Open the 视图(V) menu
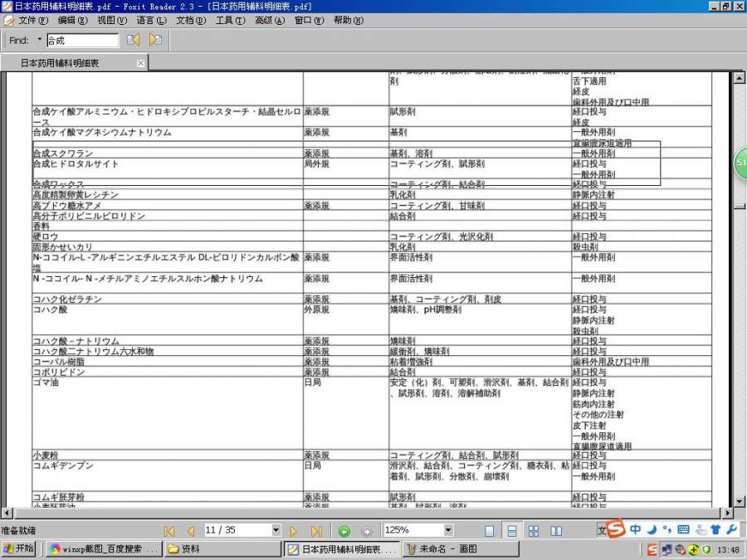This screenshot has height=560, width=747. tap(112, 20)
